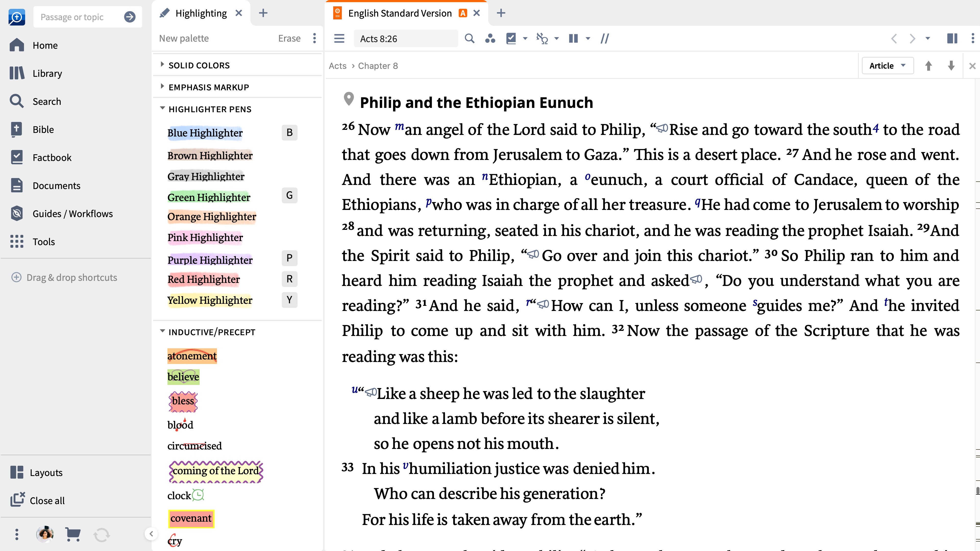980x551 pixels.
Task: Click the shopping cart icon at bottom
Action: click(x=73, y=534)
